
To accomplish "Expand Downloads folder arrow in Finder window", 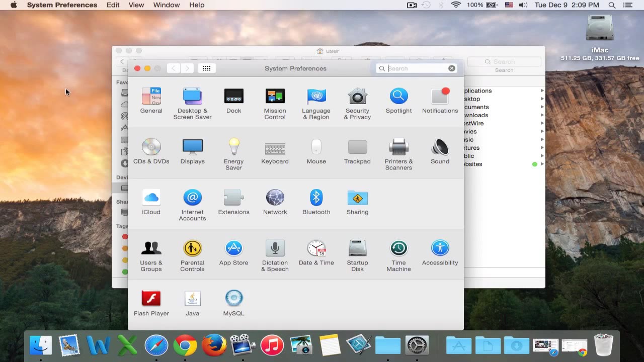I will [x=542, y=115].
